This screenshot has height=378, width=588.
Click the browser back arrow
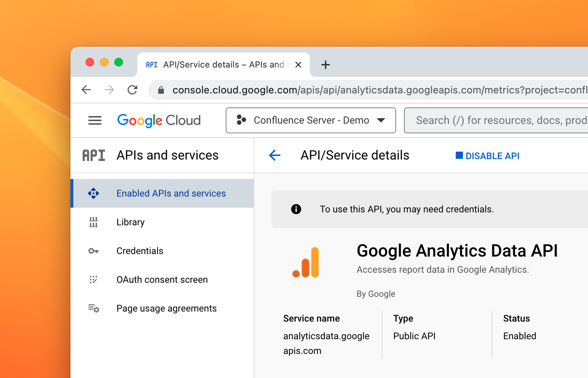(86, 90)
